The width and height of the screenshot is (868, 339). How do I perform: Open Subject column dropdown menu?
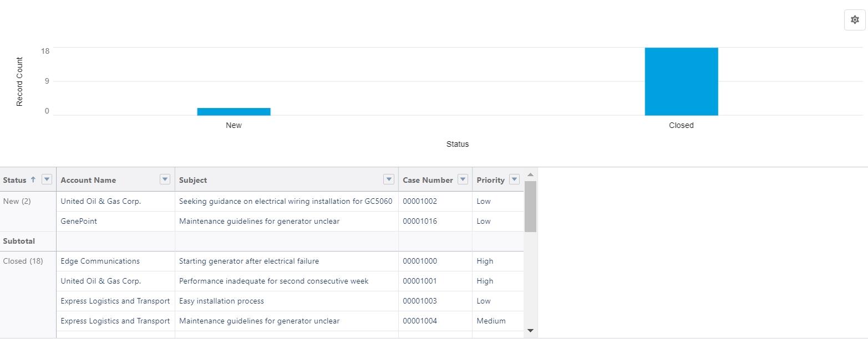(388, 179)
